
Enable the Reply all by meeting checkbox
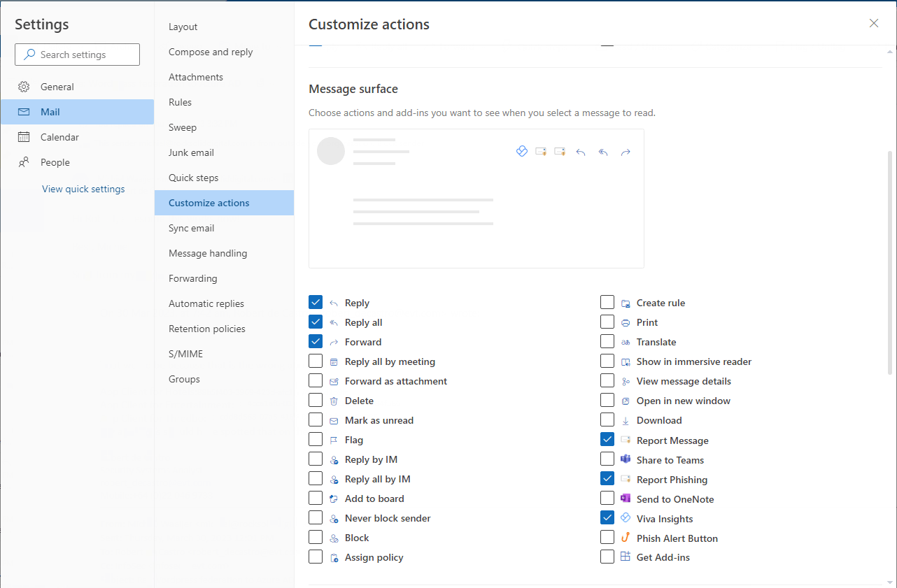click(x=316, y=361)
